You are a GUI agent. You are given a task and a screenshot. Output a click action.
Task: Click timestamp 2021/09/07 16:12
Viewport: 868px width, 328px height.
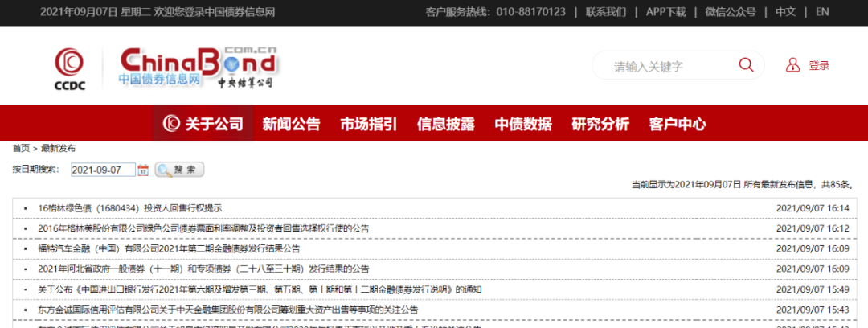pyautogui.click(x=813, y=228)
